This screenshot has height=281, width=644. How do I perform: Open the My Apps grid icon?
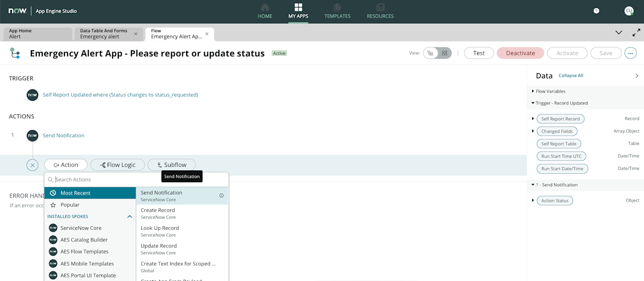point(299,7)
